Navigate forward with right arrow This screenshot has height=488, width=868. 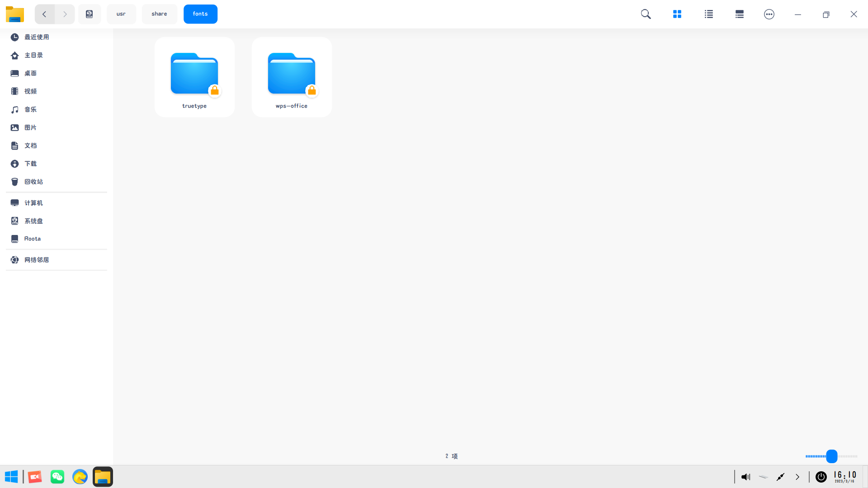(65, 14)
